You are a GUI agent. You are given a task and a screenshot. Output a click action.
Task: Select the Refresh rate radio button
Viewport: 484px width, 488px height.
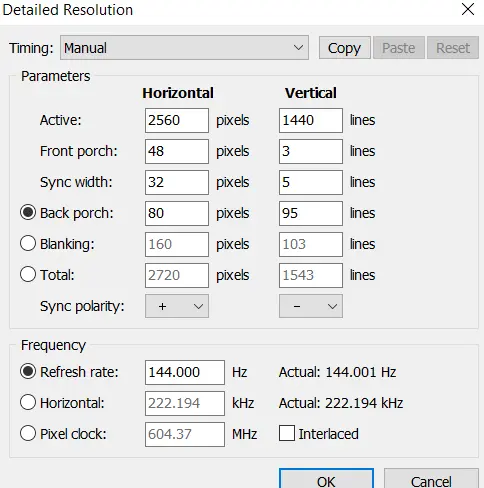click(x=28, y=372)
